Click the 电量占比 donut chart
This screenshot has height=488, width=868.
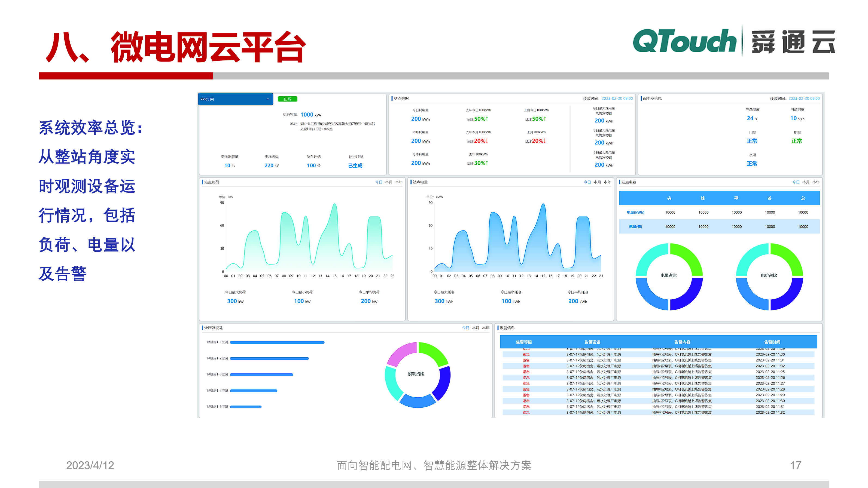669,275
